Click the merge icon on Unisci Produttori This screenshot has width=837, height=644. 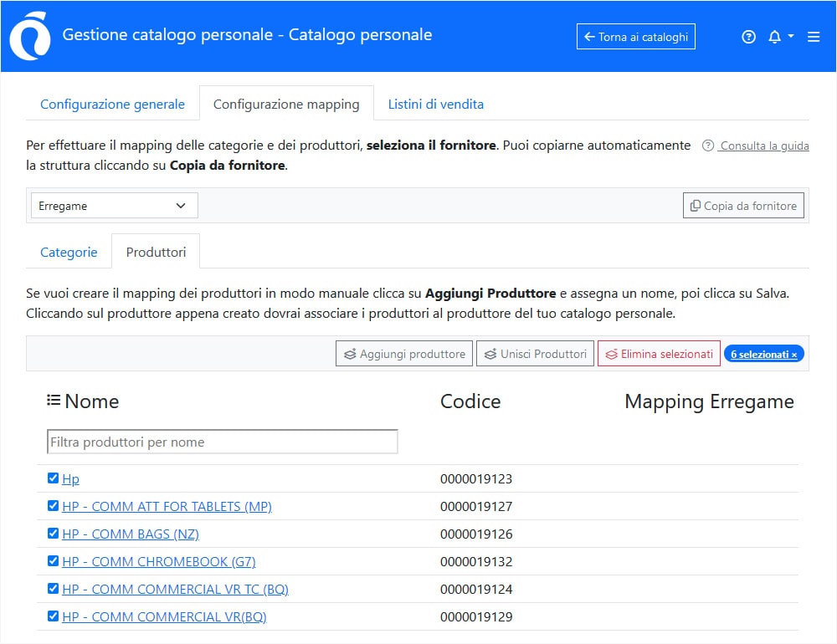click(x=490, y=353)
